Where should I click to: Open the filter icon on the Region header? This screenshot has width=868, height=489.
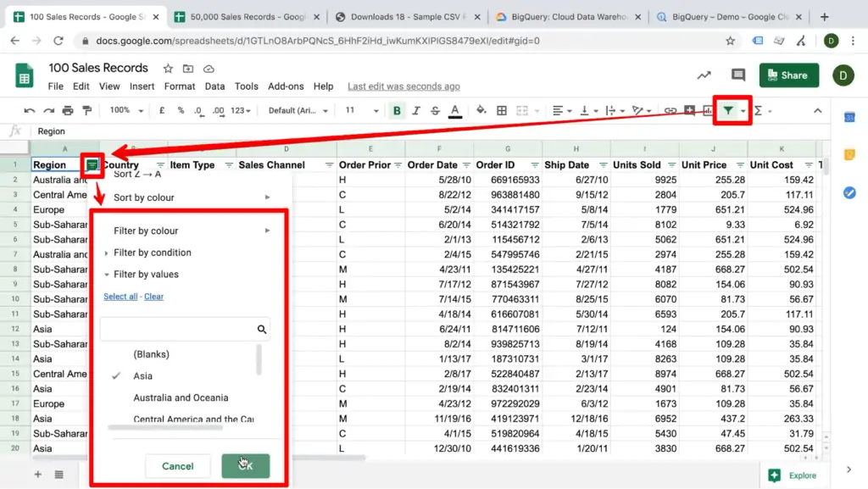[92, 164]
